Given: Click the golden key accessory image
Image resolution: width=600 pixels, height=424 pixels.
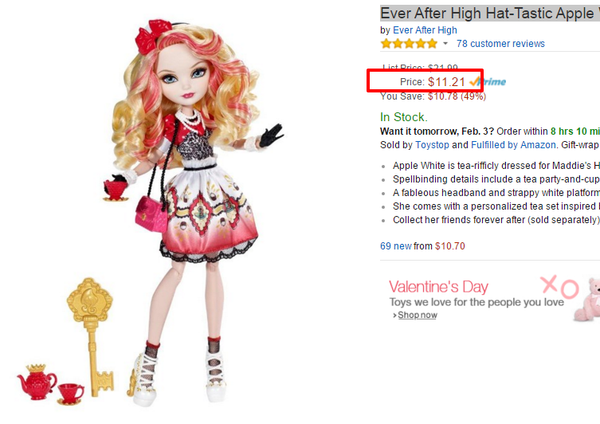Looking at the screenshot, I should point(91,337).
